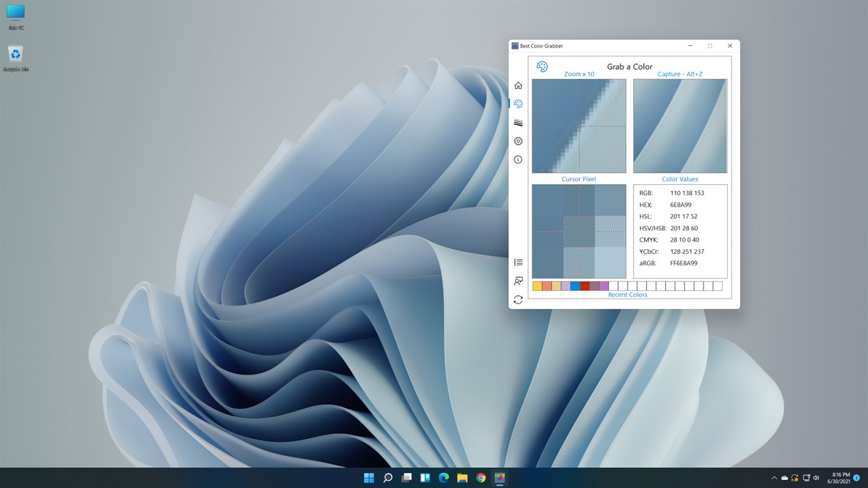Open the gradients panel from the sidebar

[518, 122]
